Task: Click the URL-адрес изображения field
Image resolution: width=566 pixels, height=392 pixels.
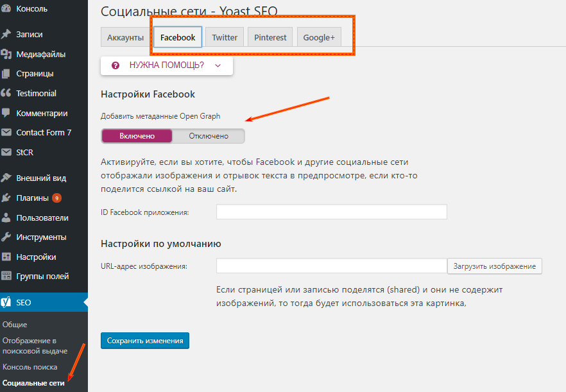Action: (332, 266)
